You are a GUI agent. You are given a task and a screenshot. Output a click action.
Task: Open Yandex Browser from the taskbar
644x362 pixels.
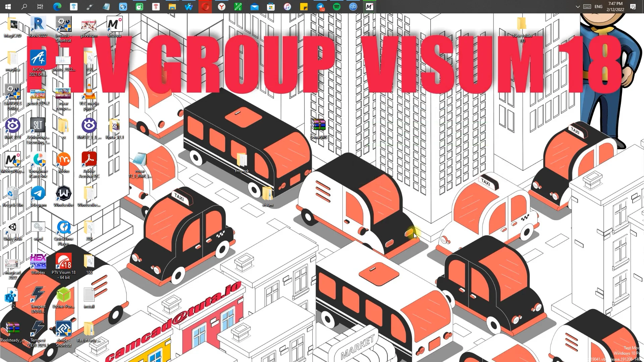[x=222, y=7]
